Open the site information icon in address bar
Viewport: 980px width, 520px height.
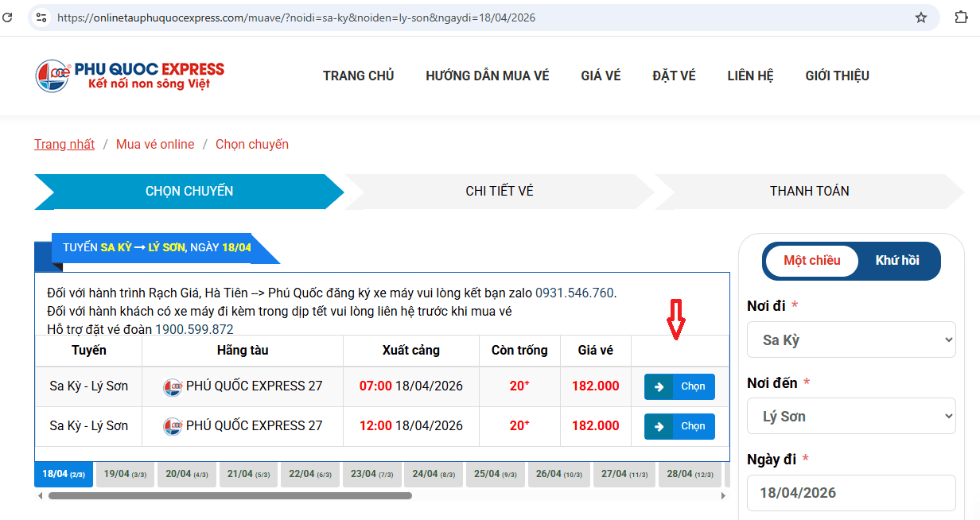point(41,17)
